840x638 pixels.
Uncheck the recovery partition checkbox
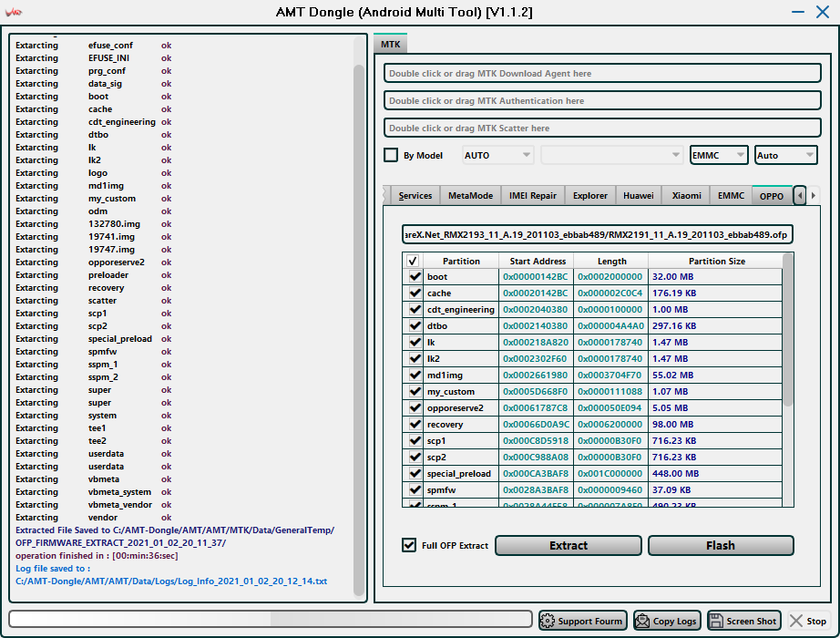415,425
